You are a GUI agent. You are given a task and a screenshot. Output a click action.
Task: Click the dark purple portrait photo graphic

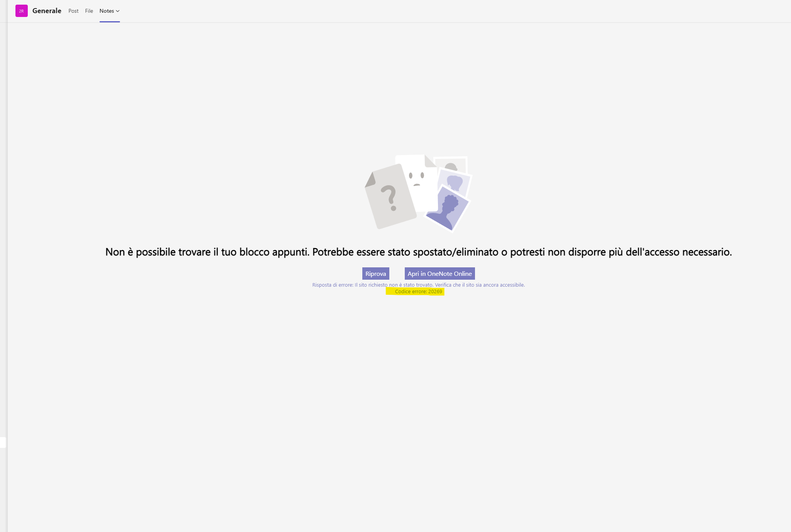448,209
